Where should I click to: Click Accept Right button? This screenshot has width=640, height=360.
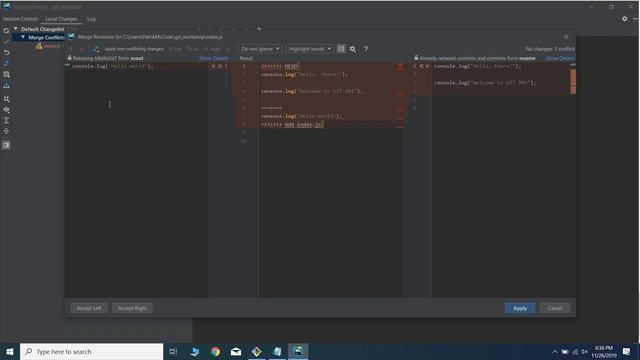132,308
